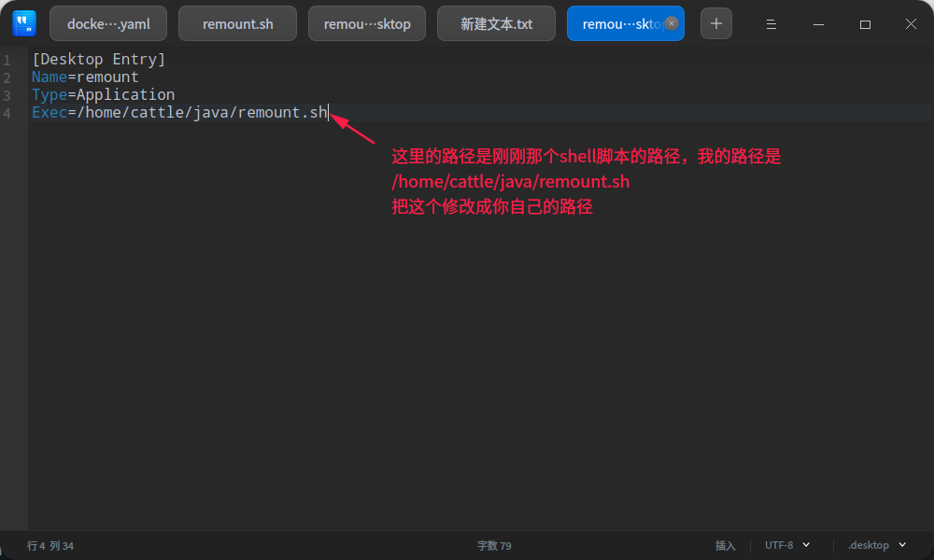This screenshot has width=934, height=560.
Task: Open the 新建文本.txt tab
Action: pos(496,23)
